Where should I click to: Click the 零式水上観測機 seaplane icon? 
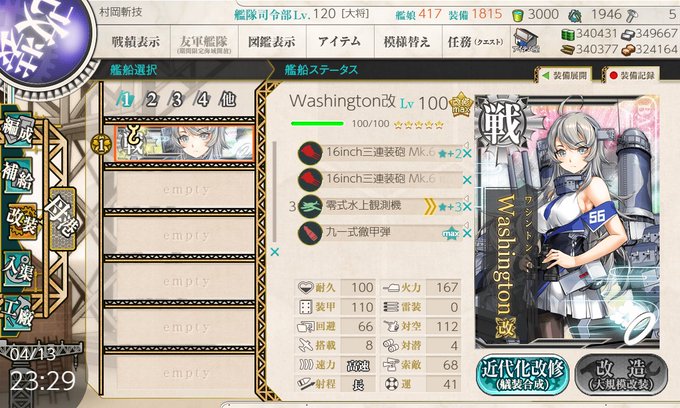coord(310,206)
